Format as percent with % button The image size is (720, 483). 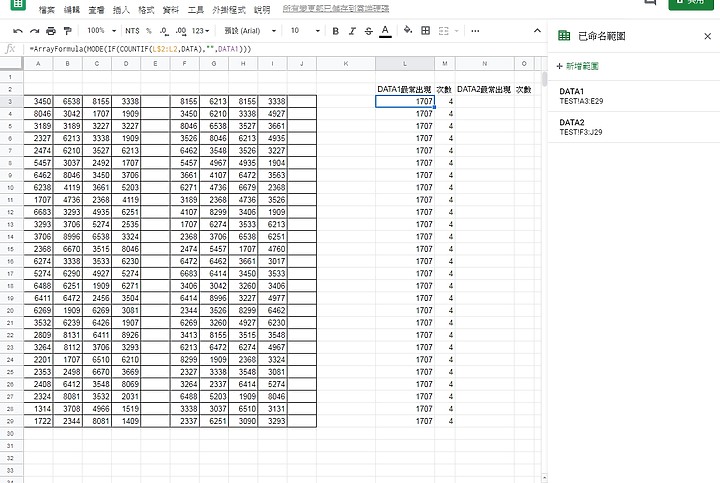(x=148, y=31)
